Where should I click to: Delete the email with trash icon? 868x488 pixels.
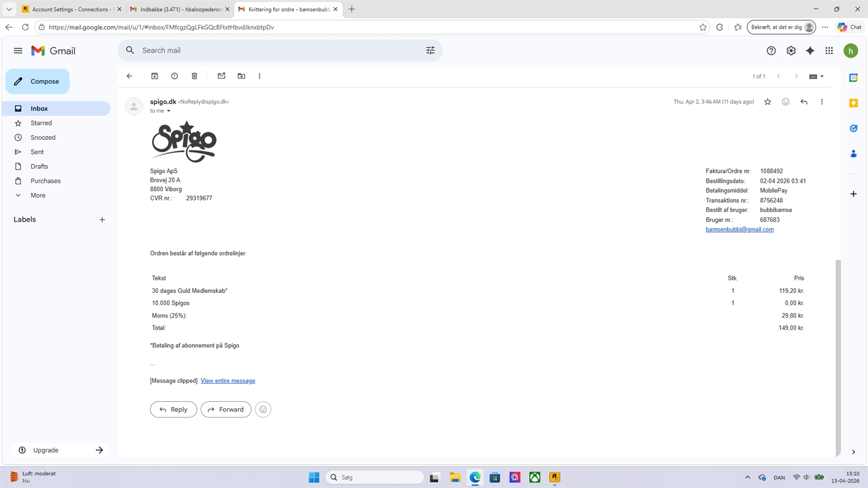[x=194, y=76]
